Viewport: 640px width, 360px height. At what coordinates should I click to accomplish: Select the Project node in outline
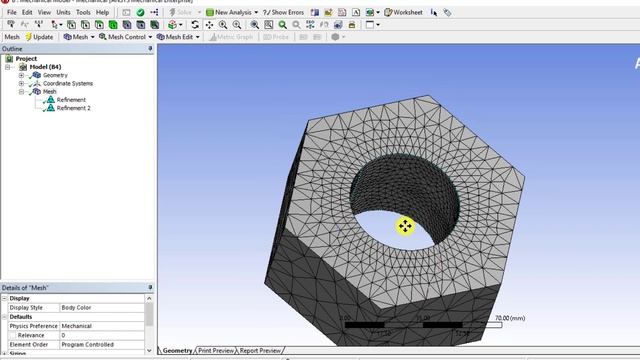(x=26, y=59)
